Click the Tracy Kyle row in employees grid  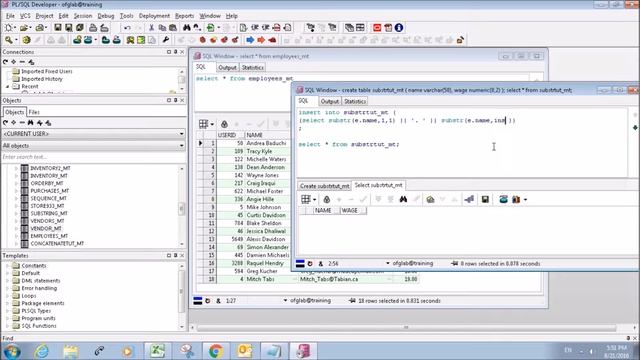tap(259, 151)
